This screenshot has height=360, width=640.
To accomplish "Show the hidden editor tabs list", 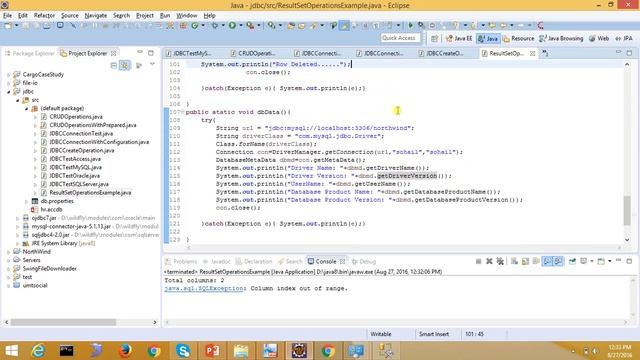I will coord(545,53).
